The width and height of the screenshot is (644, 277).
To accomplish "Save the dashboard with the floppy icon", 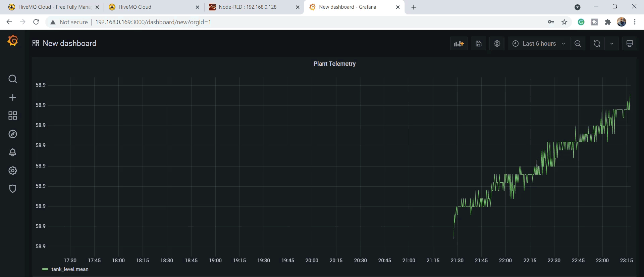I will (479, 44).
